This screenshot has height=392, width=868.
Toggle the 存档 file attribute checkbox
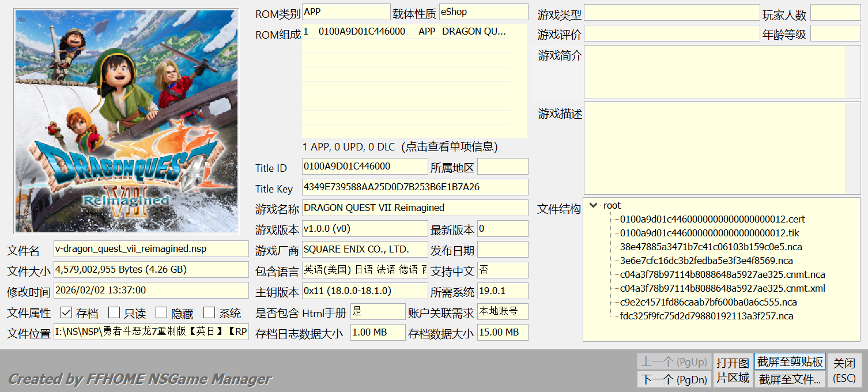[66, 313]
